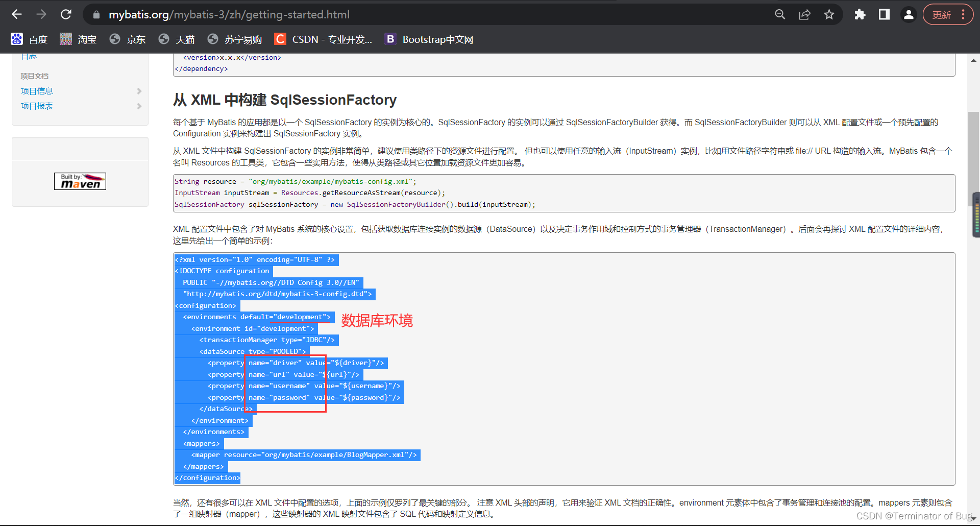This screenshot has height=526, width=980.
Task: Open the Chrome three-dot menu
Action: [x=963, y=14]
